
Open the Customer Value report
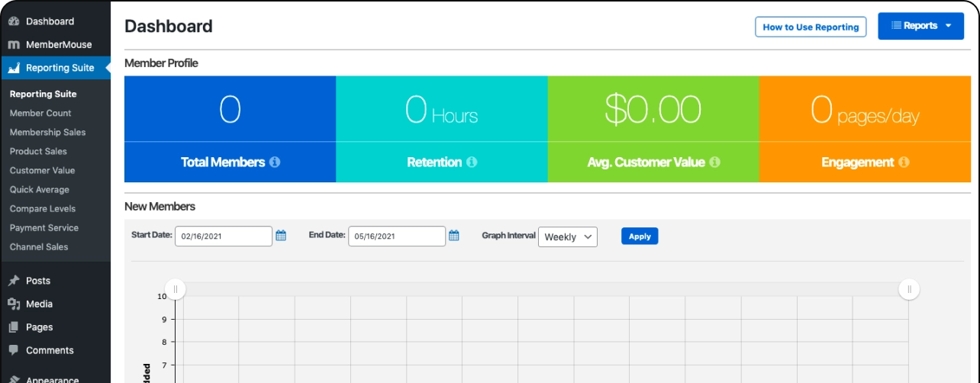click(x=42, y=170)
